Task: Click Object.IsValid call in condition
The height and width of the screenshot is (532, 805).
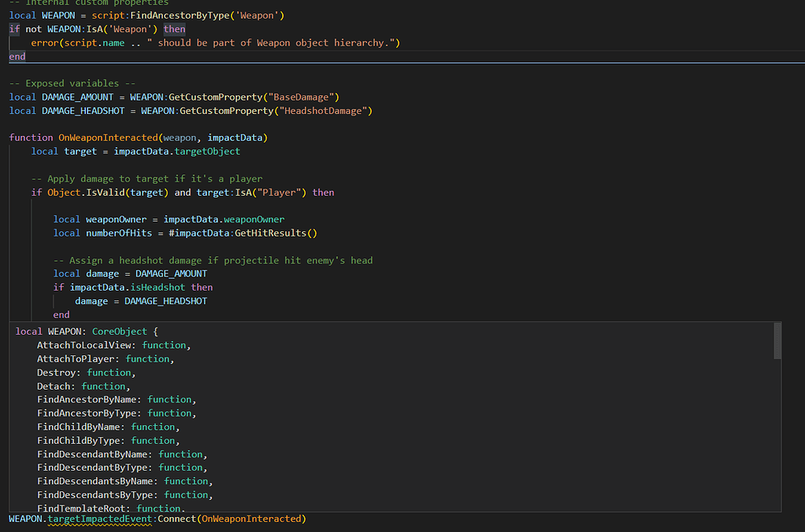Action: pos(86,193)
